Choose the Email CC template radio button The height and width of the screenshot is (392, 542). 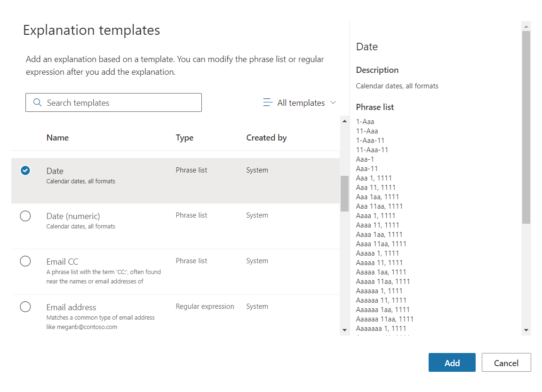pos(25,261)
